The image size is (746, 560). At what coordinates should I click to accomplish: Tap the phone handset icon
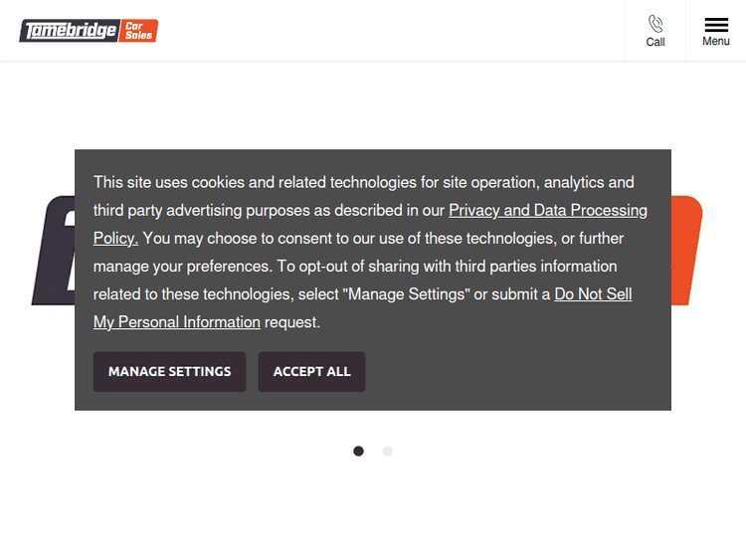pyautogui.click(x=655, y=23)
